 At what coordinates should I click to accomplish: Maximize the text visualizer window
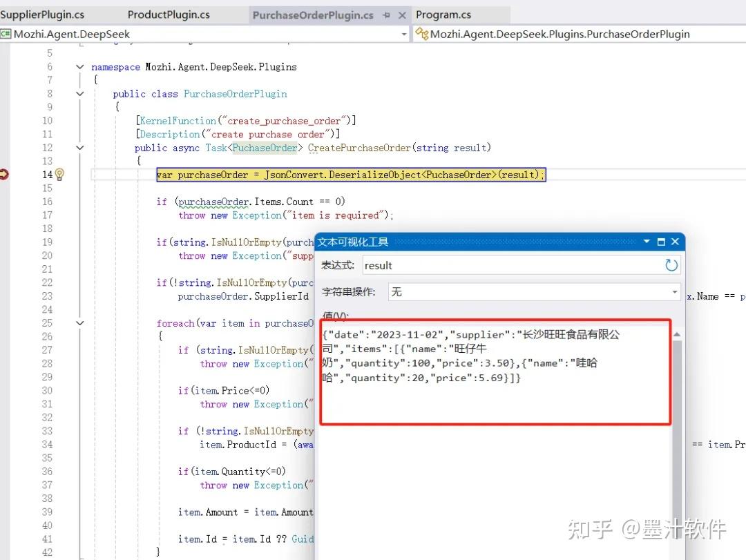[x=661, y=242]
